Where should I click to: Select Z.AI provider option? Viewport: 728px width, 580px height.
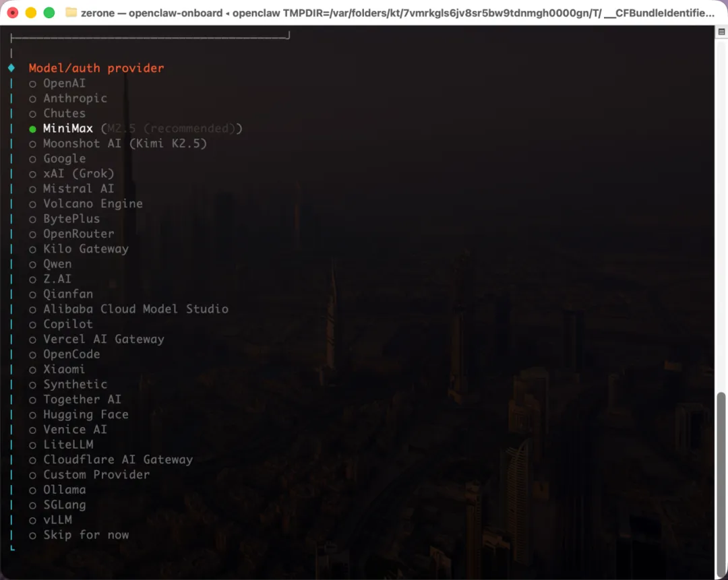click(50, 279)
